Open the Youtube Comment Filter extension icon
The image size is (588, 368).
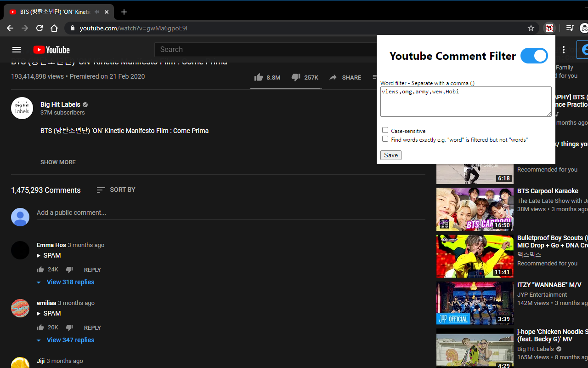pyautogui.click(x=549, y=28)
